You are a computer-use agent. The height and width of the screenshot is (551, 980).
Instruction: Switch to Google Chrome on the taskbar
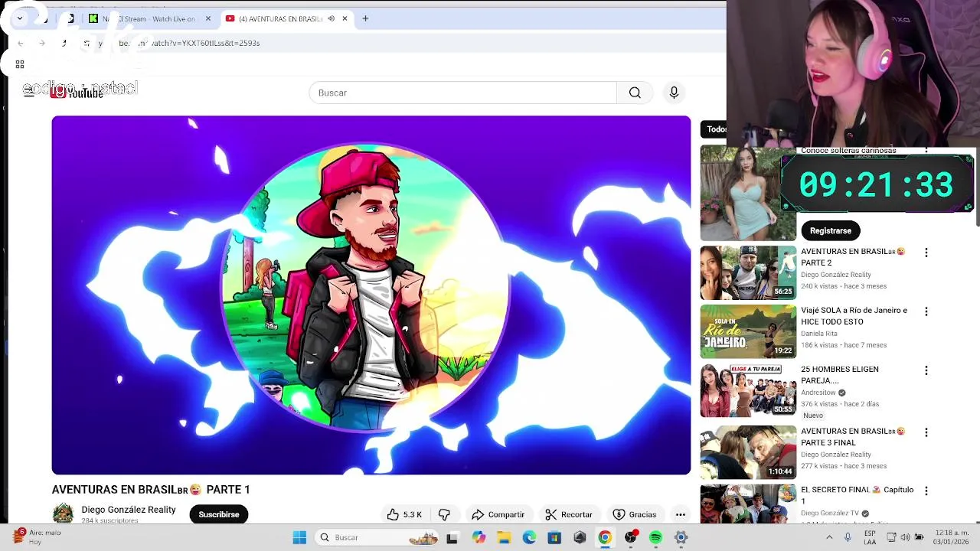click(x=605, y=537)
